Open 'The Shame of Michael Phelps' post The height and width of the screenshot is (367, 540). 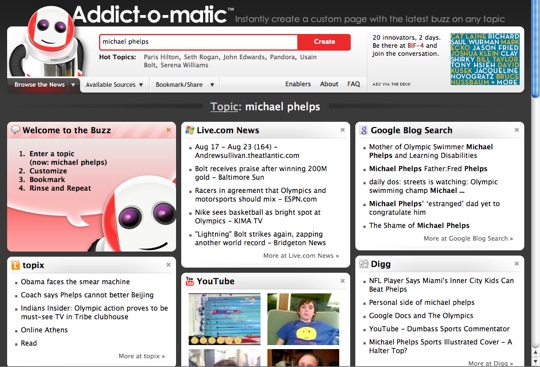click(419, 226)
